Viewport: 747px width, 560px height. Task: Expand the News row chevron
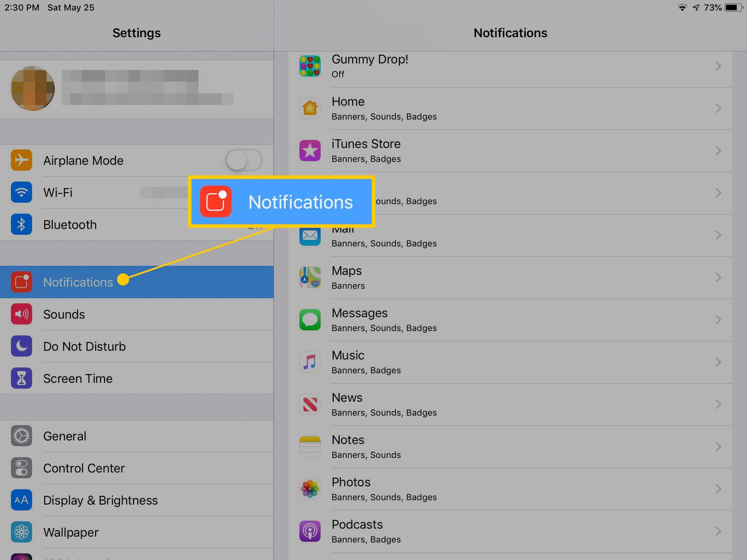(718, 405)
